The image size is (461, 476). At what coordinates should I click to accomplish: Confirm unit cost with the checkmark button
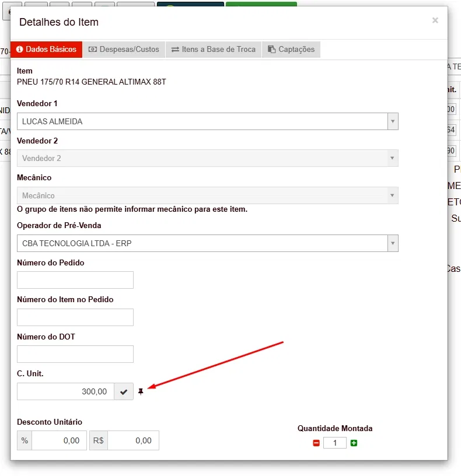coord(124,391)
